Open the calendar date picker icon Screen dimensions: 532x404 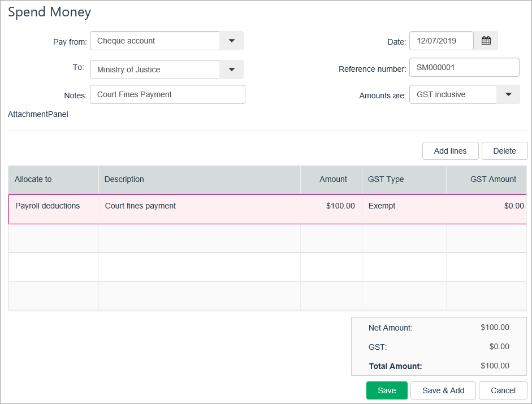pyautogui.click(x=486, y=41)
